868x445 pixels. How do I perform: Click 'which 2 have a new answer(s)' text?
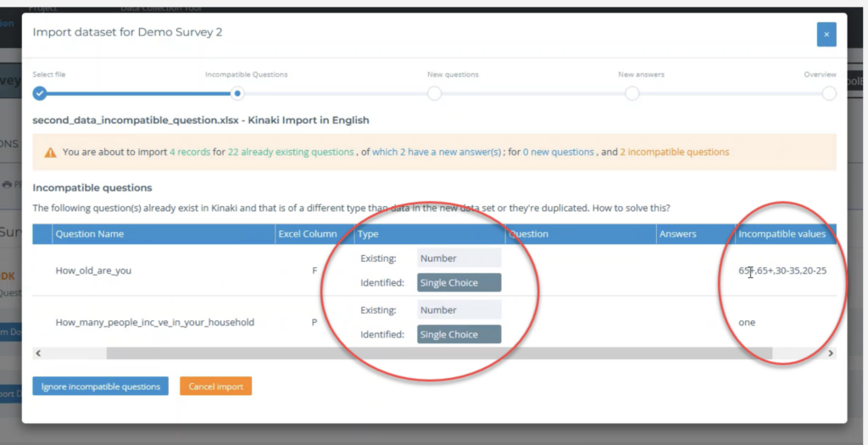(437, 152)
